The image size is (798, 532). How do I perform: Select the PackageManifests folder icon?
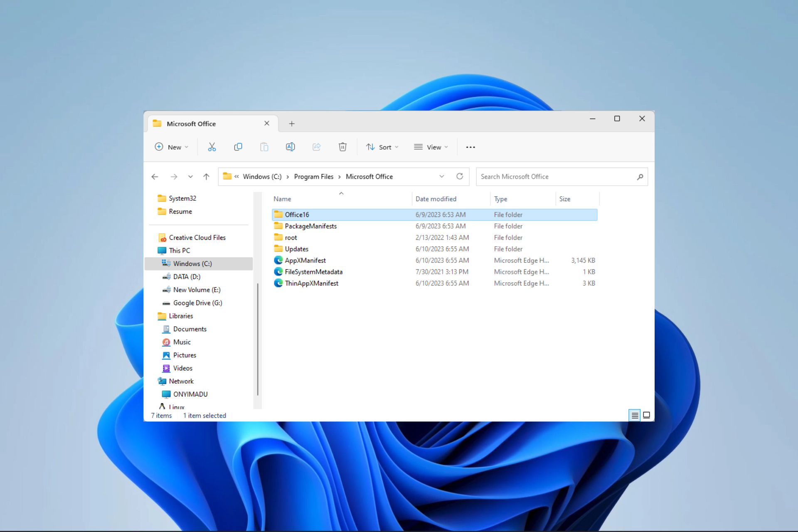278,226
